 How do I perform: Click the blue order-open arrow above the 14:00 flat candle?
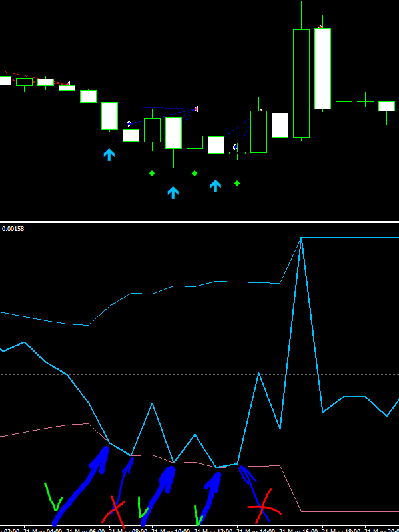click(x=235, y=147)
